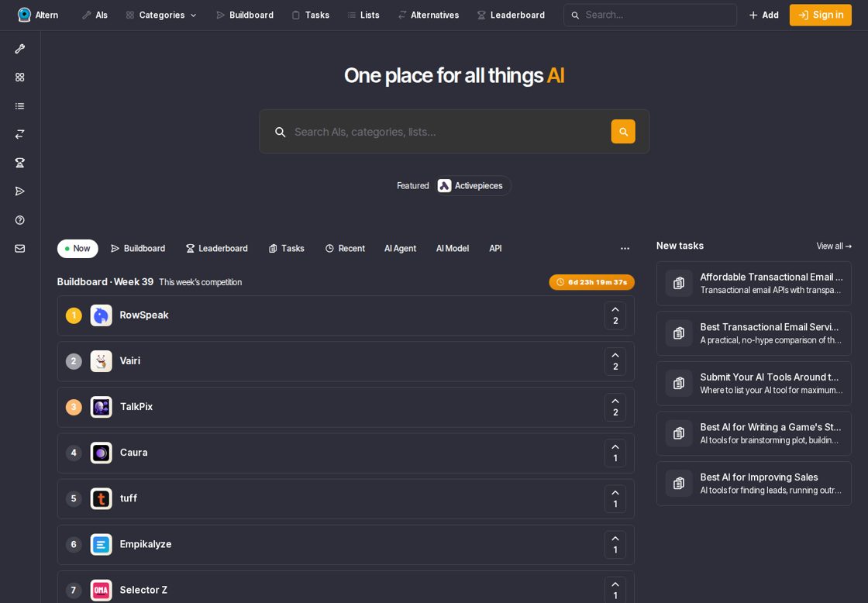Open the three-dots more filters menu
The height and width of the screenshot is (603, 868).
(x=625, y=249)
